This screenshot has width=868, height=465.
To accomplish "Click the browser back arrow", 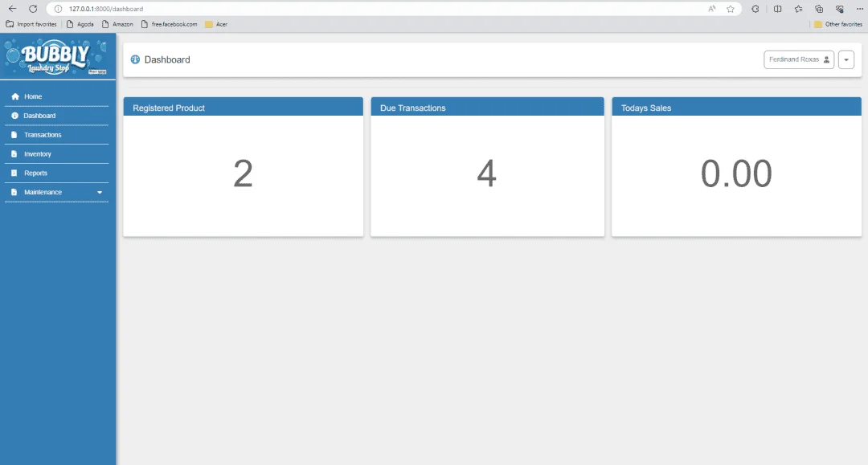I will pos(12,9).
